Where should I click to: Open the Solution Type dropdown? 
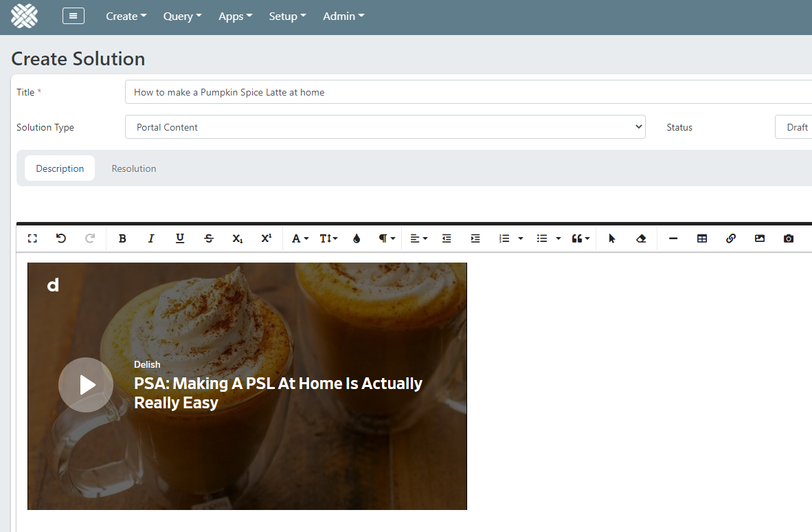click(x=385, y=127)
